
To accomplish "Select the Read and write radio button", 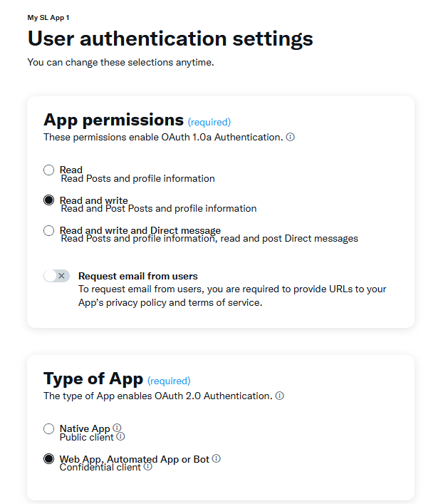I will click(x=48, y=200).
